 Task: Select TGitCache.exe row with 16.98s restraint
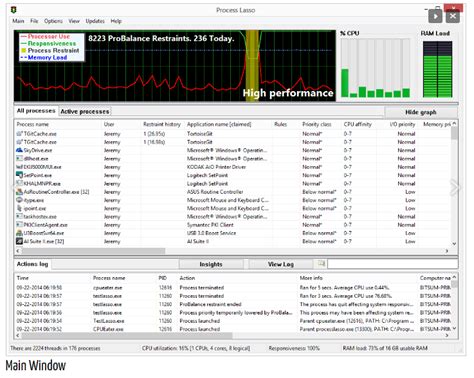pyautogui.click(x=233, y=142)
